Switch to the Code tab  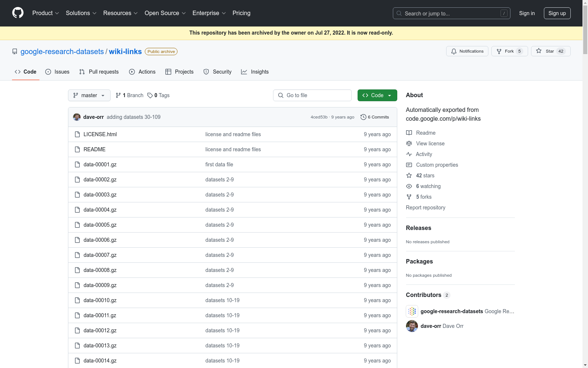click(x=26, y=72)
